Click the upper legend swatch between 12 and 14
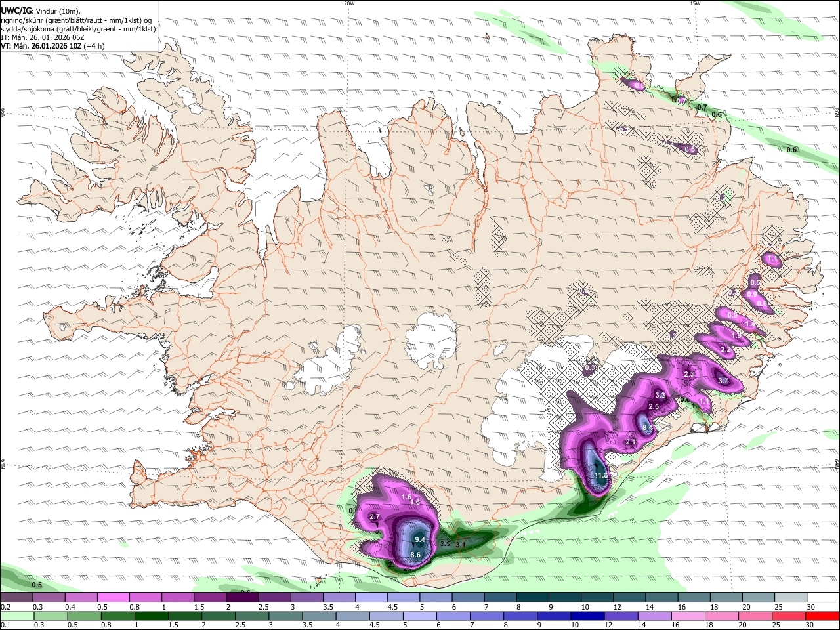Viewport: 840px width, 630px height. 630,598
